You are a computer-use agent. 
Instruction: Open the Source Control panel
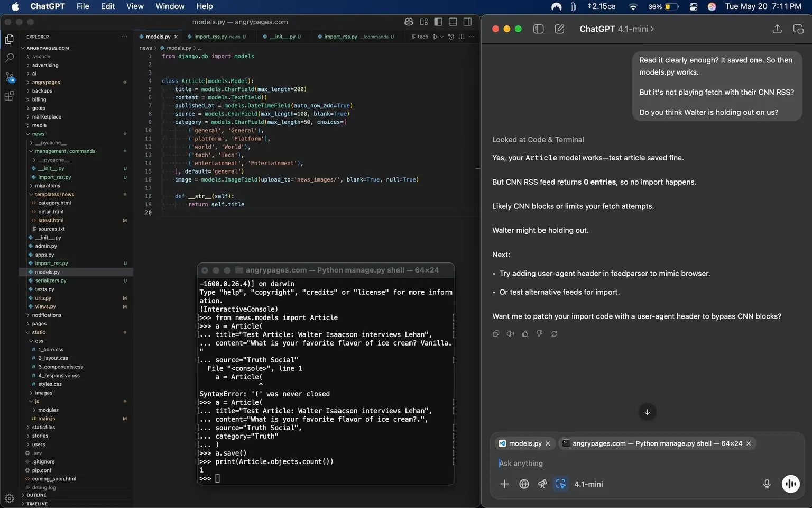click(x=10, y=77)
